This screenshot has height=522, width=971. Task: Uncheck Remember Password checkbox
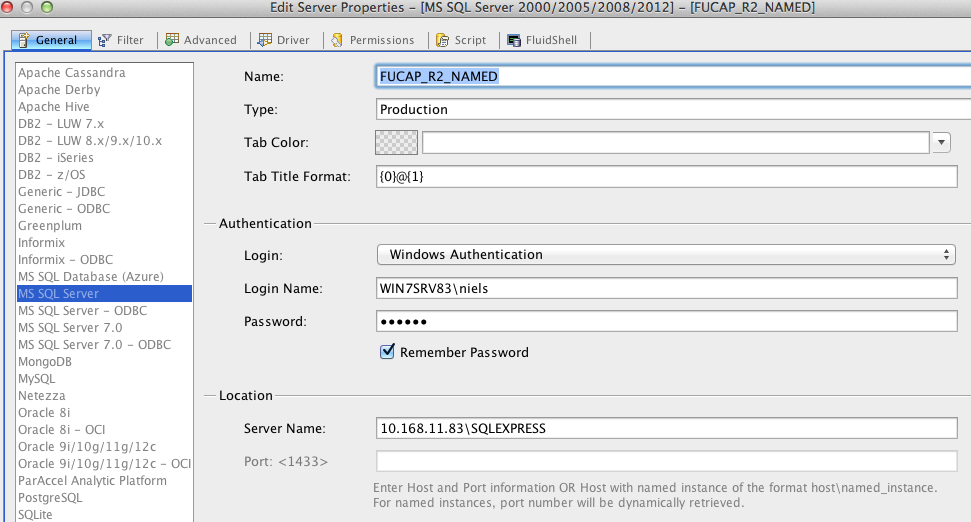[387, 352]
